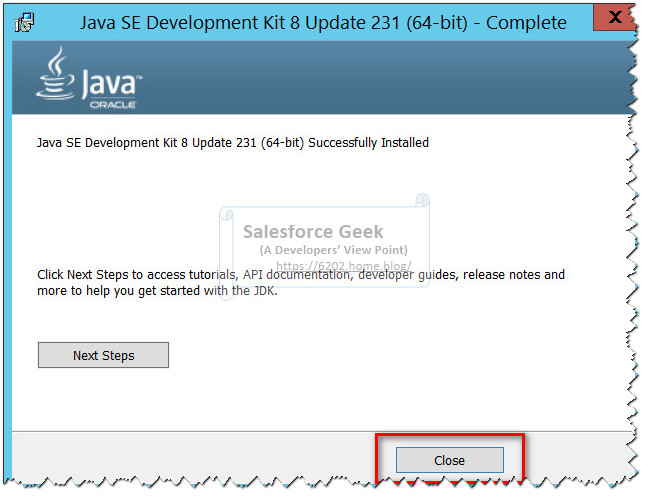Screen dimensions: 648x497
Task: Select the Successfully Installed message text
Action: [x=233, y=143]
